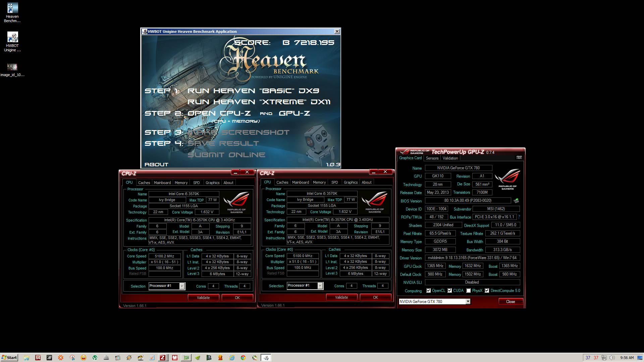The width and height of the screenshot is (644, 362).
Task: Click the house paint taskbar icon
Action: tap(141, 358)
